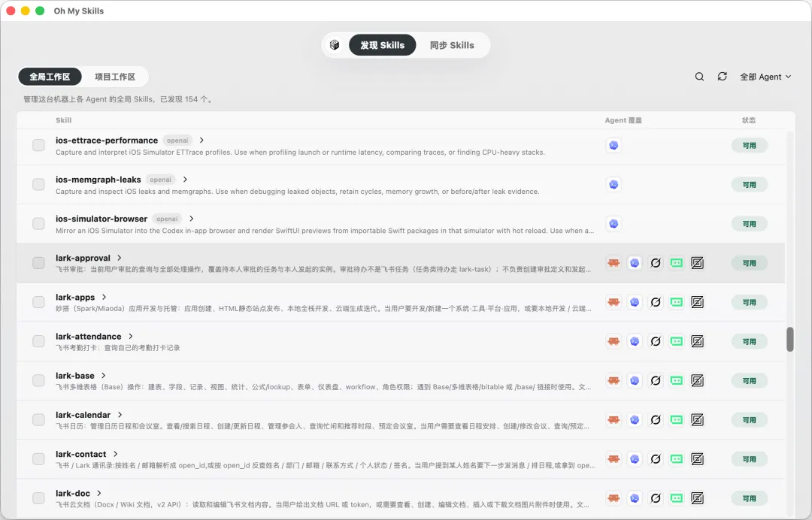Click the blue terminal agent icon for ios-memgraph-leaks
812x520 pixels.
pos(614,184)
